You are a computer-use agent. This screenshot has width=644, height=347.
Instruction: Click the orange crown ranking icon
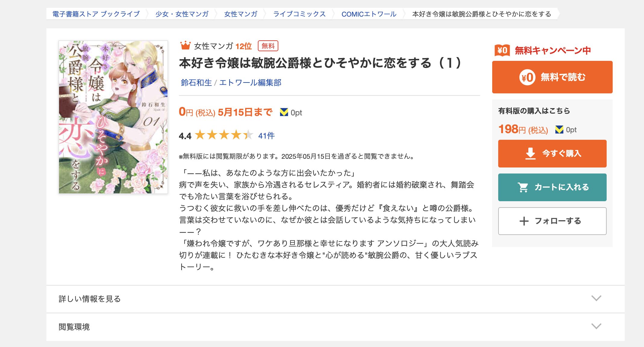[185, 45]
